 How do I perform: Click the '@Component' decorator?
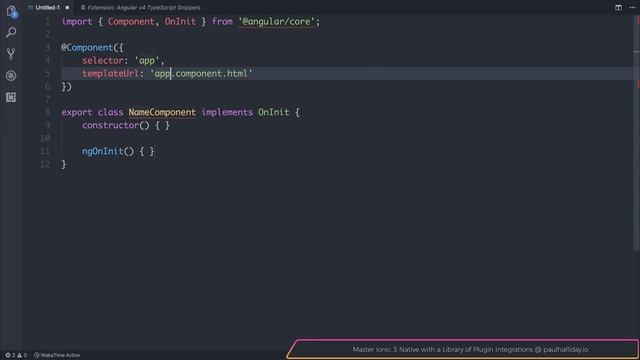tap(87, 47)
